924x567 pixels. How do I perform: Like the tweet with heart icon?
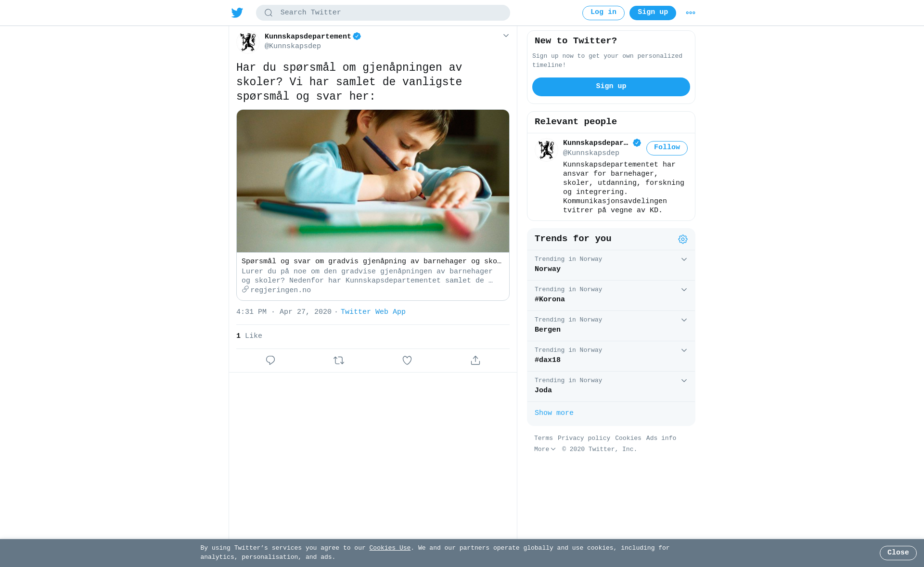[407, 360]
